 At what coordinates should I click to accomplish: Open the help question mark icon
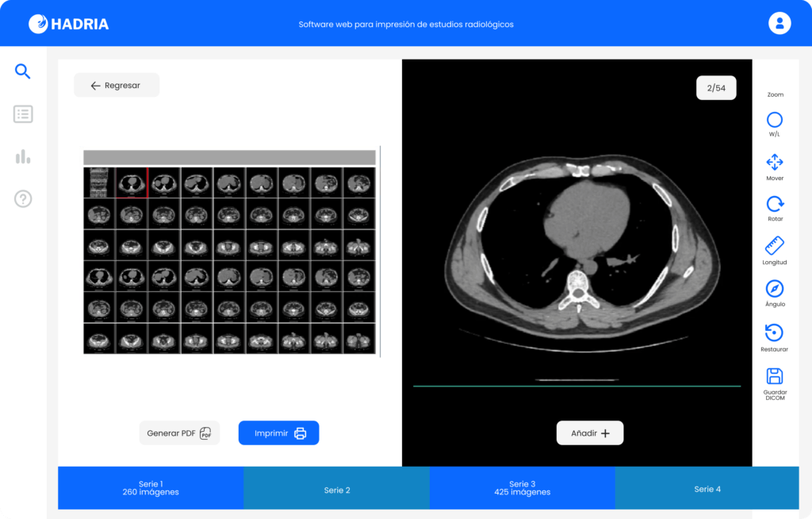pos(23,199)
